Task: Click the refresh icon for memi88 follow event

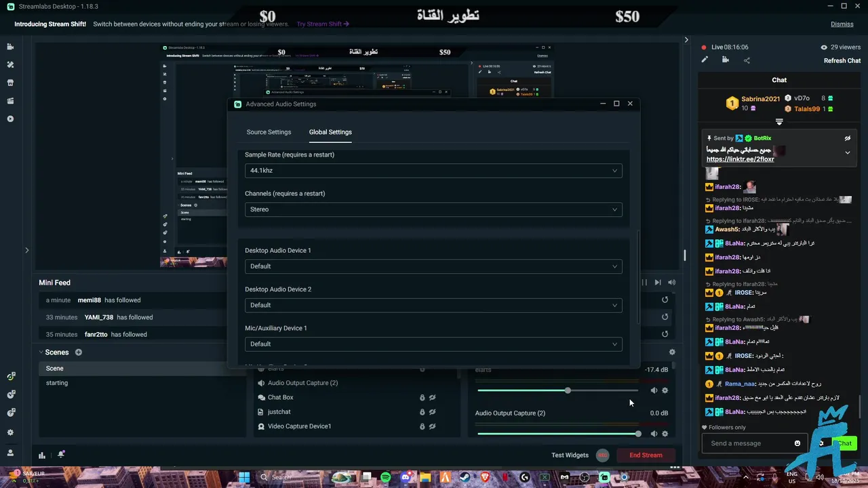Action: [x=665, y=300]
